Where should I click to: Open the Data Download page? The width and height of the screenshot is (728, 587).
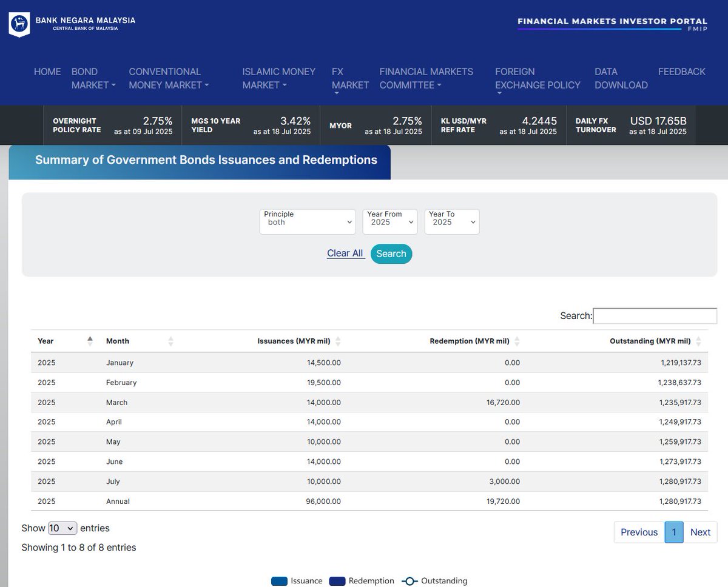(x=621, y=78)
